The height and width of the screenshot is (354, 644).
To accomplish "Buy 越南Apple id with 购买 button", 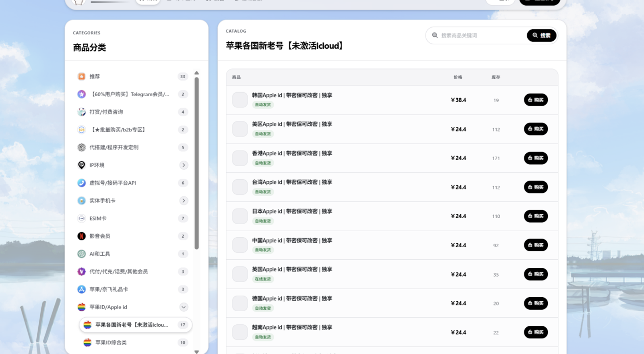I will point(536,332).
